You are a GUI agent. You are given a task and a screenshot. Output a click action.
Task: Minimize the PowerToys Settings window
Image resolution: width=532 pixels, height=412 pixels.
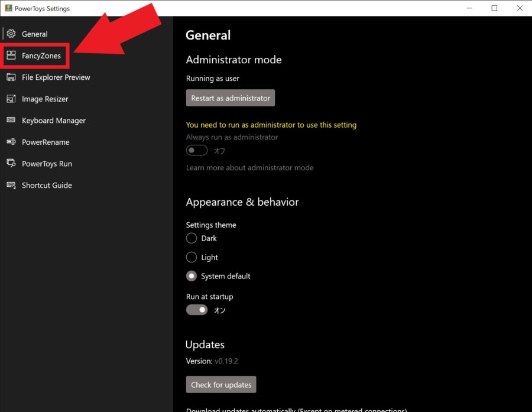coord(469,8)
